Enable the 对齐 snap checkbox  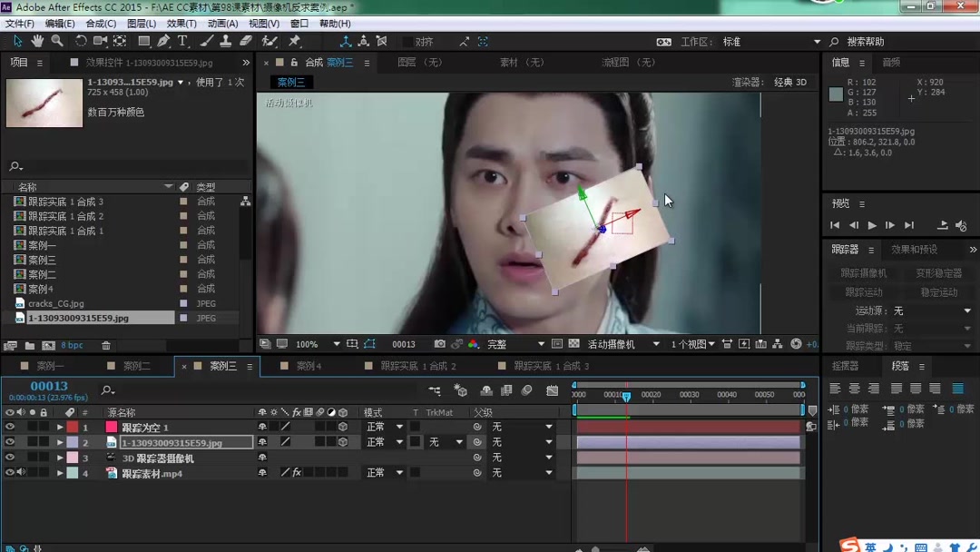click(x=407, y=41)
